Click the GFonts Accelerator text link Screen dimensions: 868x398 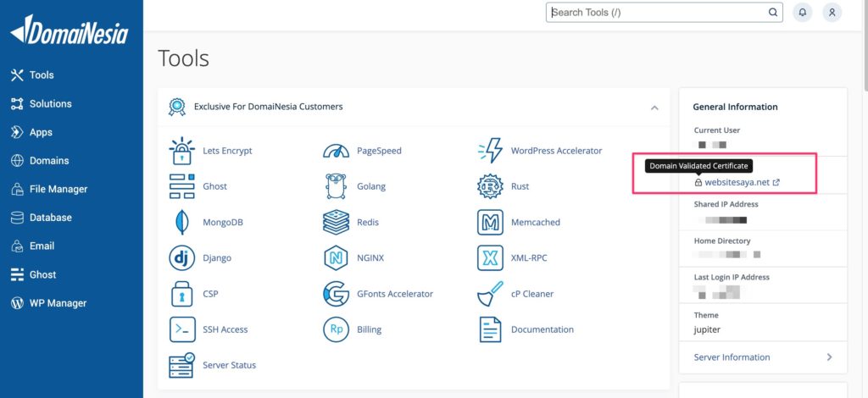tap(395, 294)
